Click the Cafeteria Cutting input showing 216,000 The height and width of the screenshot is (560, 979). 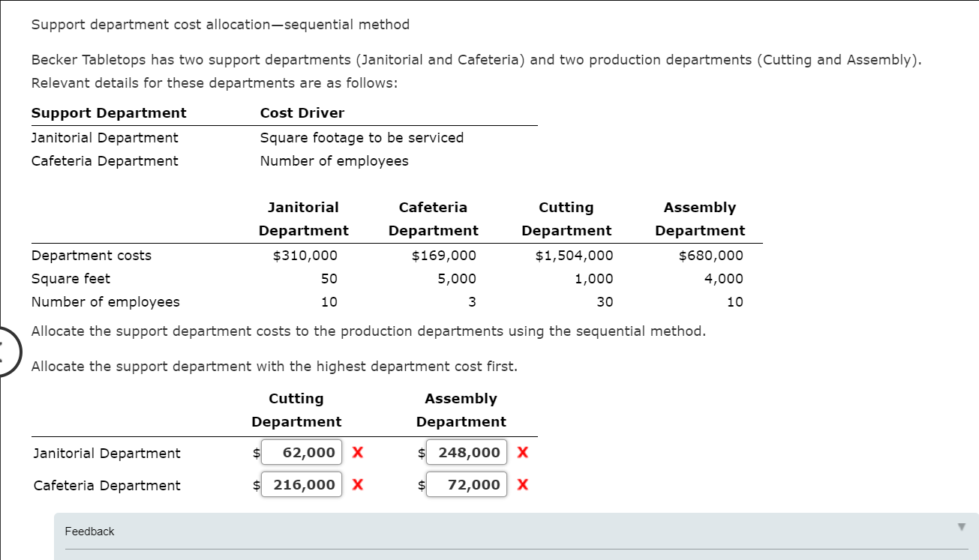coord(302,484)
